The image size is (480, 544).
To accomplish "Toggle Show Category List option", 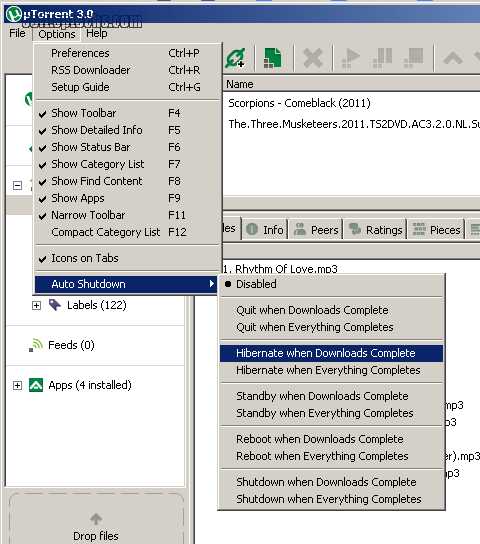I will [128, 164].
